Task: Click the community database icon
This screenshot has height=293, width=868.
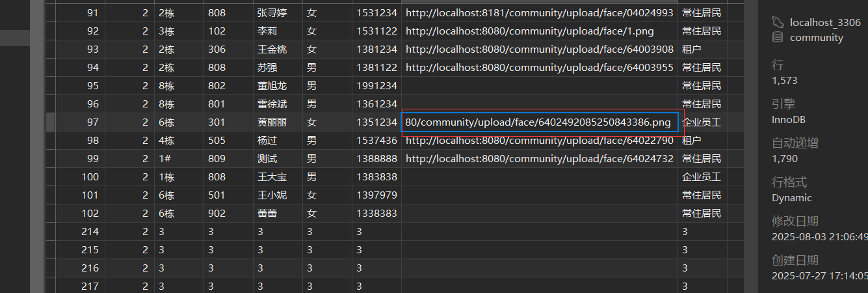Action: (777, 38)
